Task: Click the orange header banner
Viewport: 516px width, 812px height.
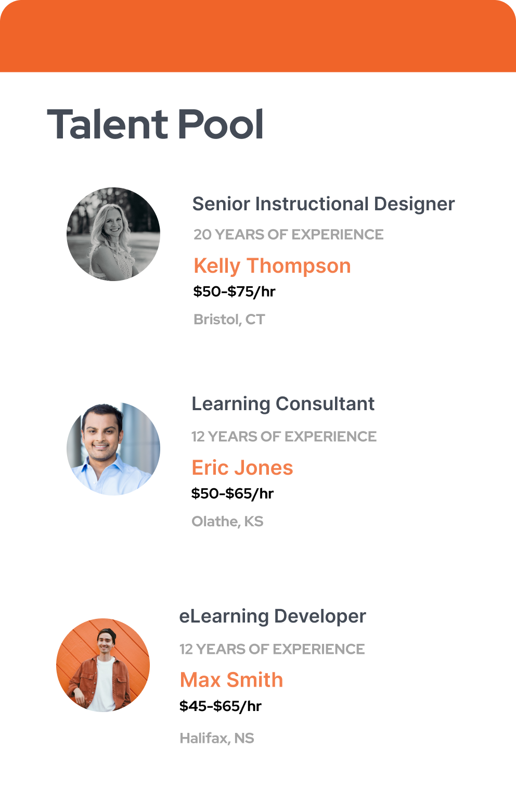Action: [258, 36]
